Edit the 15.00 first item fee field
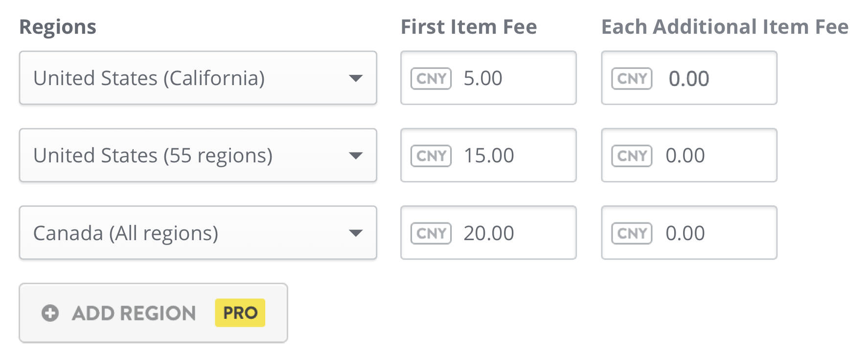The image size is (868, 359). click(x=488, y=155)
